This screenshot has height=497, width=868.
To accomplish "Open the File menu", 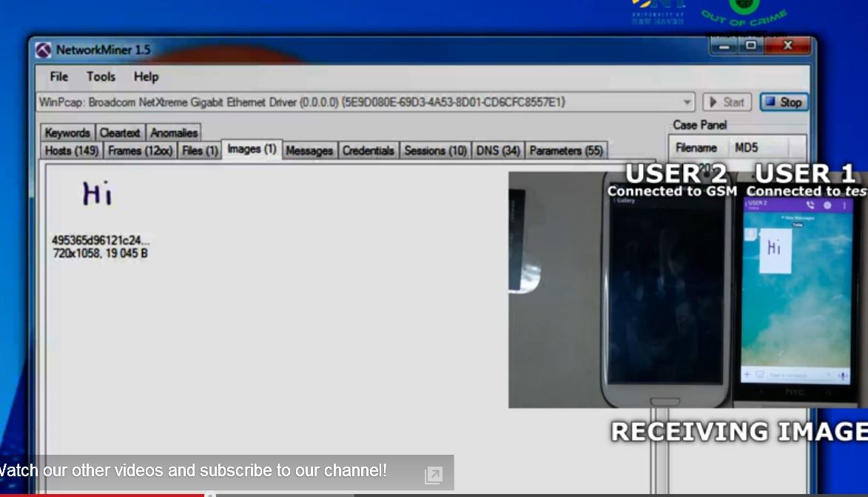I will click(58, 77).
